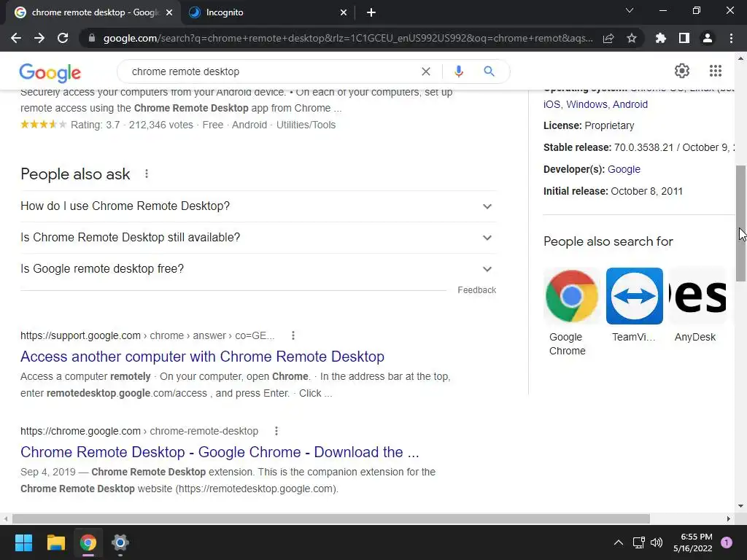
Task: Expand Is Google remote desktop free
Action: tap(258, 269)
